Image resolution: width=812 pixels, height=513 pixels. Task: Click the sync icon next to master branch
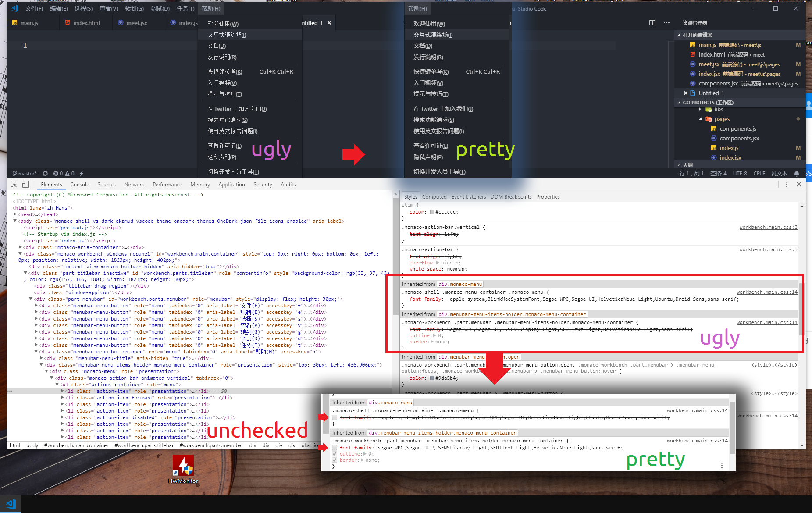[46, 173]
